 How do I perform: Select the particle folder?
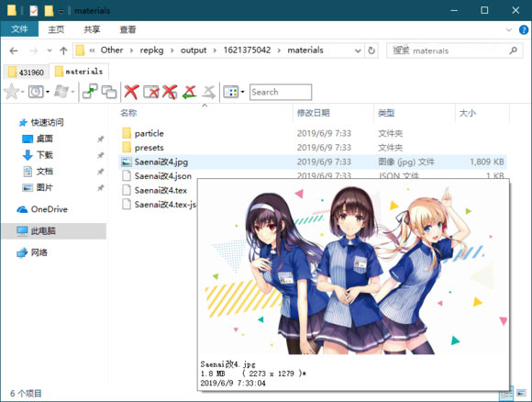click(313, 133)
